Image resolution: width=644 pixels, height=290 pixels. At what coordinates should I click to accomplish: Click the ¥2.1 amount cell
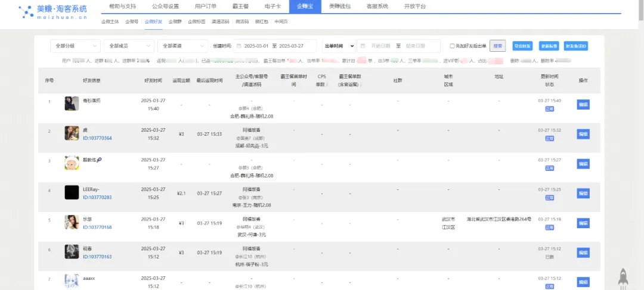181,193
